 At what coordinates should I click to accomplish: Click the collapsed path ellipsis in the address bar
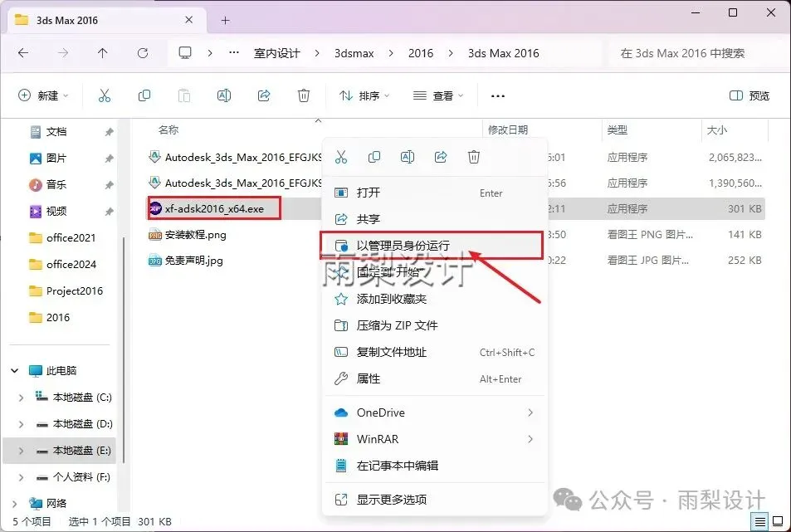tap(234, 52)
